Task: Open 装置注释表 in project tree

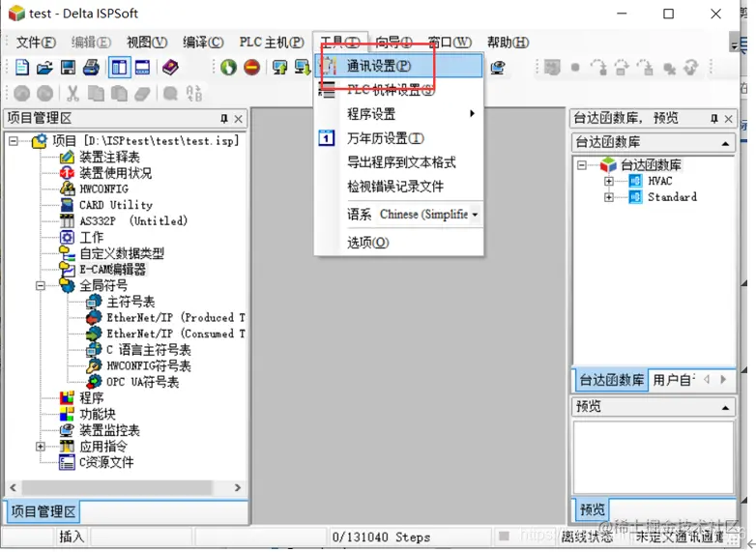Action: coord(109,158)
